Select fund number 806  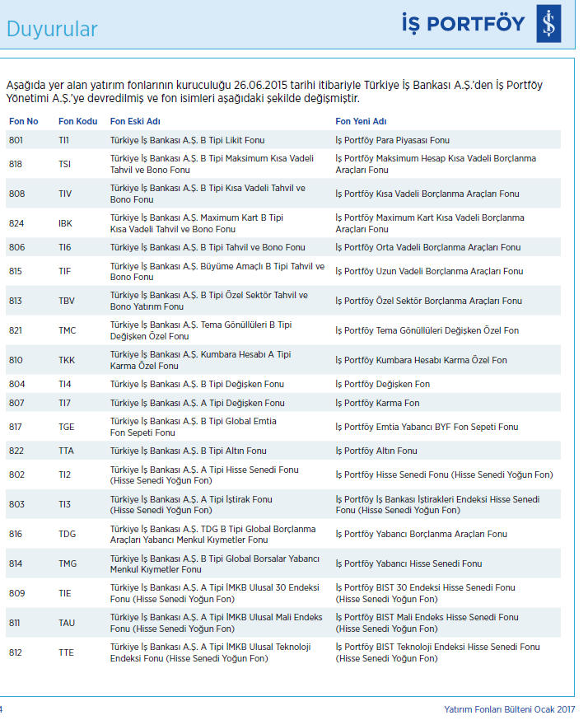(16, 247)
